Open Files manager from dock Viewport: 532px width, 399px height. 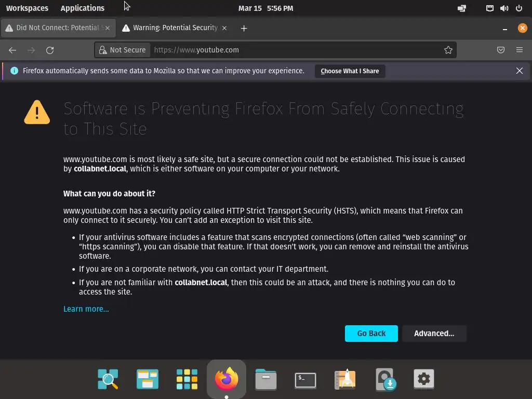tap(265, 379)
